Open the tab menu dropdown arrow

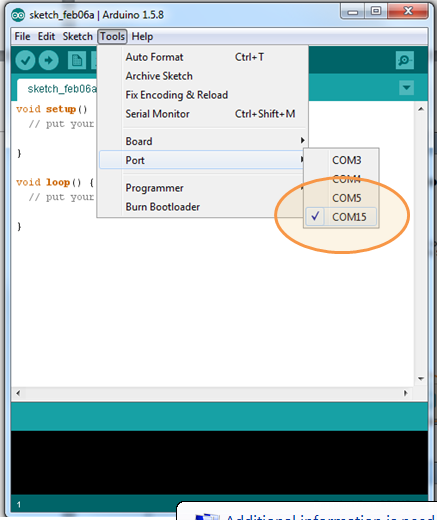pyautogui.click(x=406, y=88)
